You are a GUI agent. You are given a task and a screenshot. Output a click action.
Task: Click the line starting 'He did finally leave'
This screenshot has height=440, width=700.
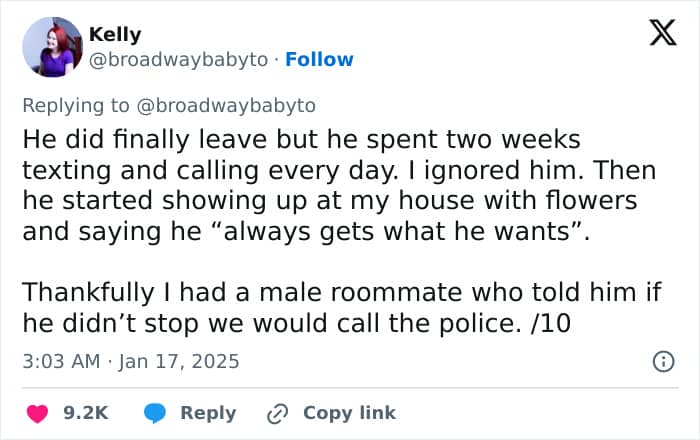(x=301, y=140)
